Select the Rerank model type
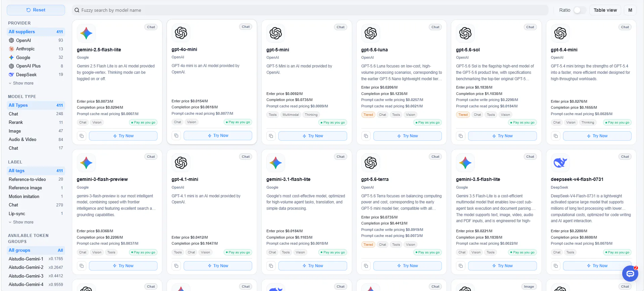Image resolution: width=644 pixels, height=291 pixels. (36, 123)
